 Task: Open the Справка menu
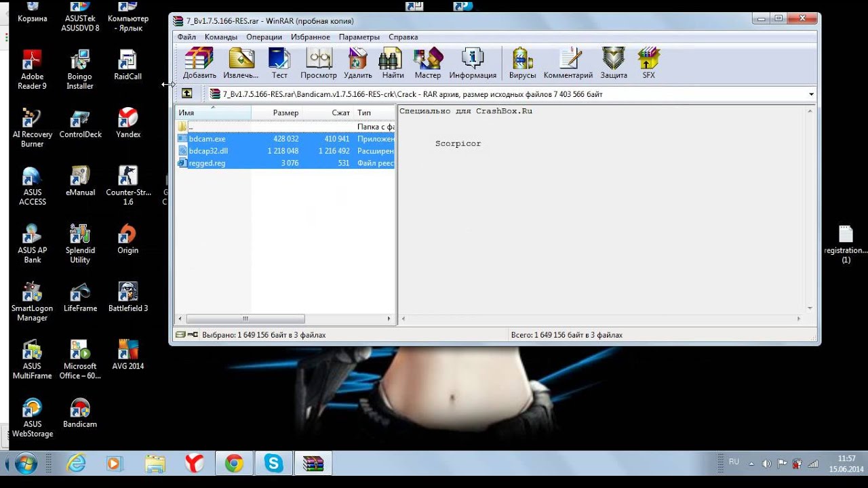(403, 37)
